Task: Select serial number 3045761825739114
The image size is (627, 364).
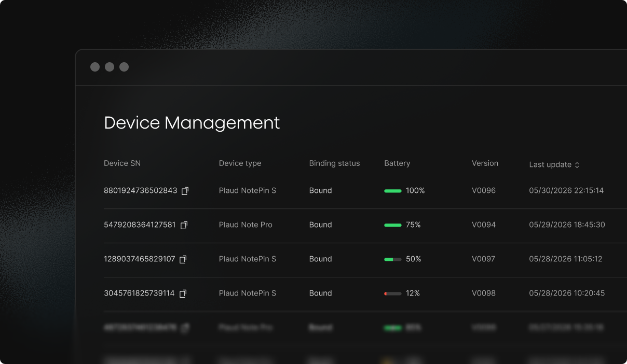Action: 139,293
